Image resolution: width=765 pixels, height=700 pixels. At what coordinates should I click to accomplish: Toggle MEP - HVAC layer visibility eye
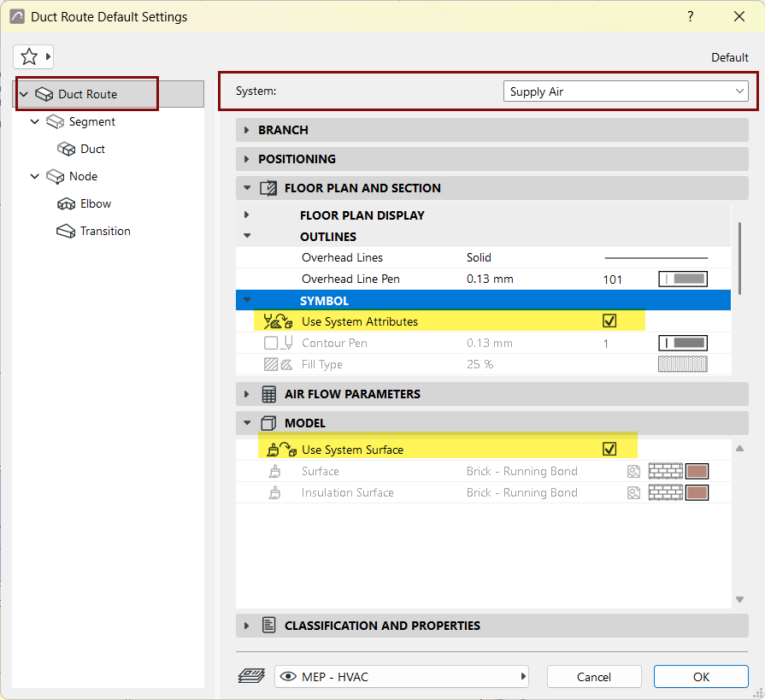(x=288, y=677)
